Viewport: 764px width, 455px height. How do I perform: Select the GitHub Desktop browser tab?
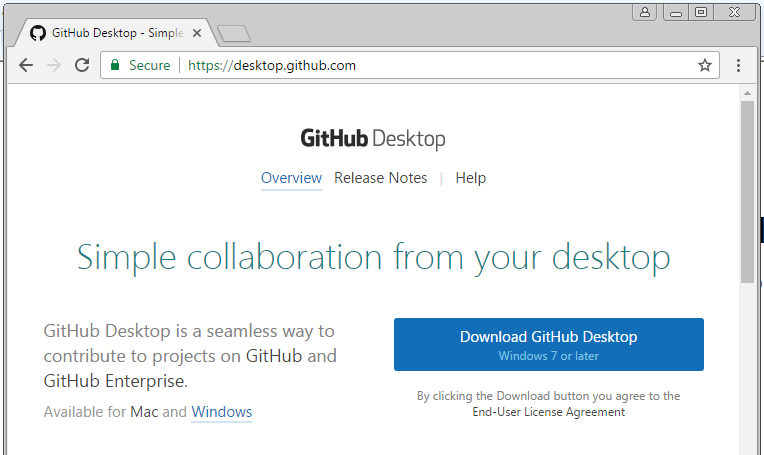coord(116,33)
